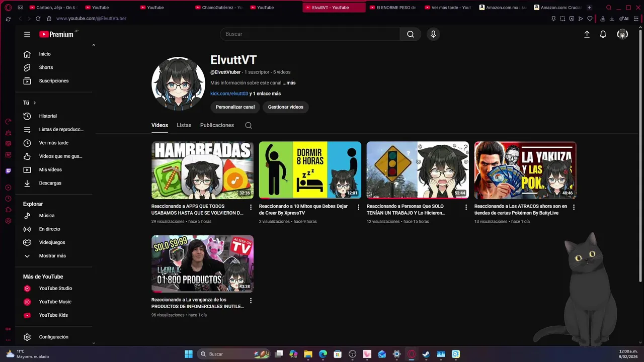The height and width of the screenshot is (362, 644).
Task: Expand the Tú section chevron
Action: [35, 103]
